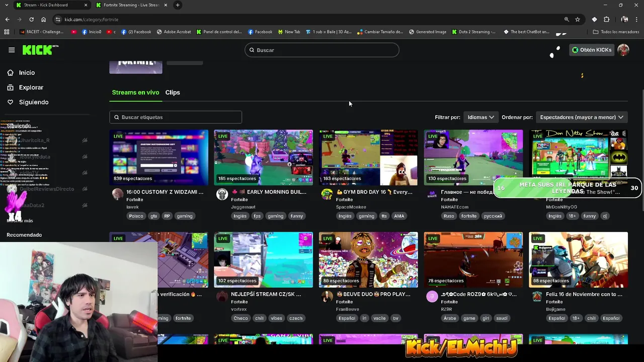Select the czech tag
Viewport: 644px width, 362px height.
coord(295,318)
